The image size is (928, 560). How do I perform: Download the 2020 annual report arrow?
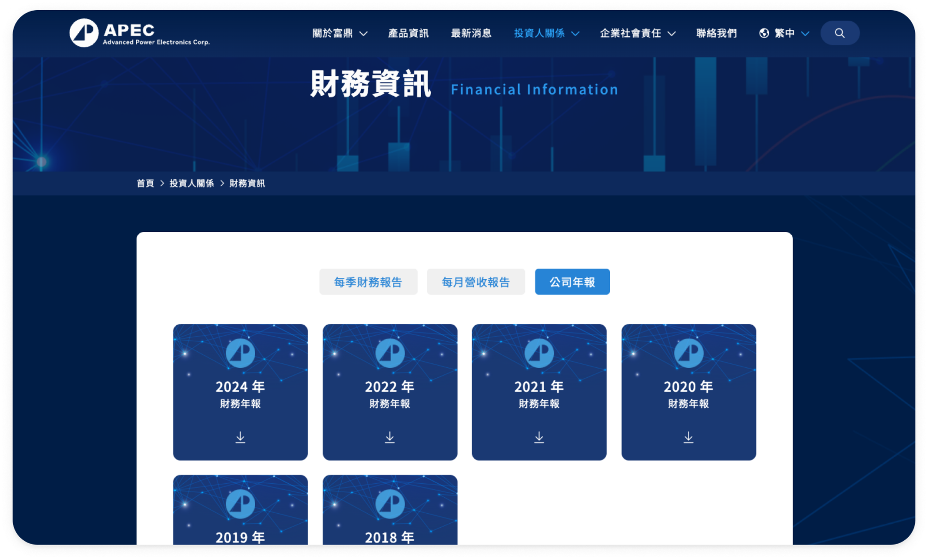tap(688, 437)
